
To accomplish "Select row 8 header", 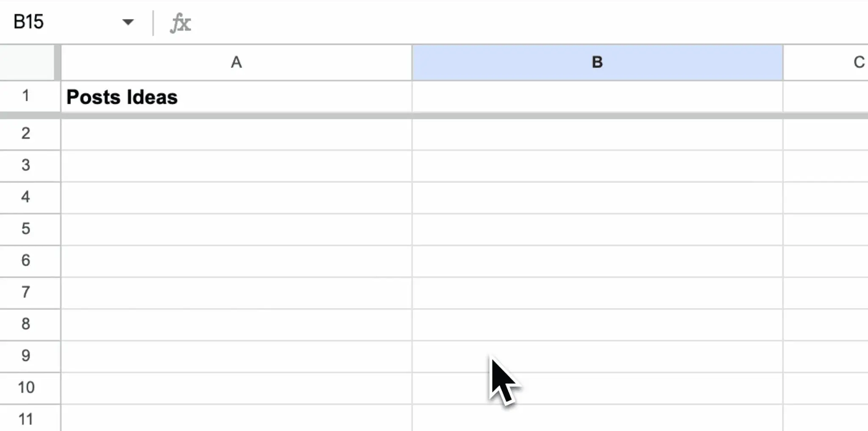I will click(x=26, y=324).
